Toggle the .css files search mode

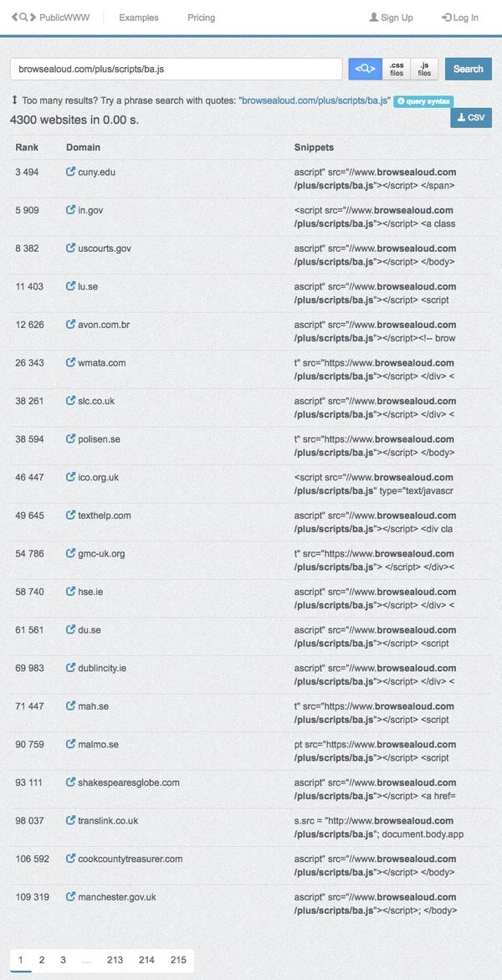click(397, 69)
